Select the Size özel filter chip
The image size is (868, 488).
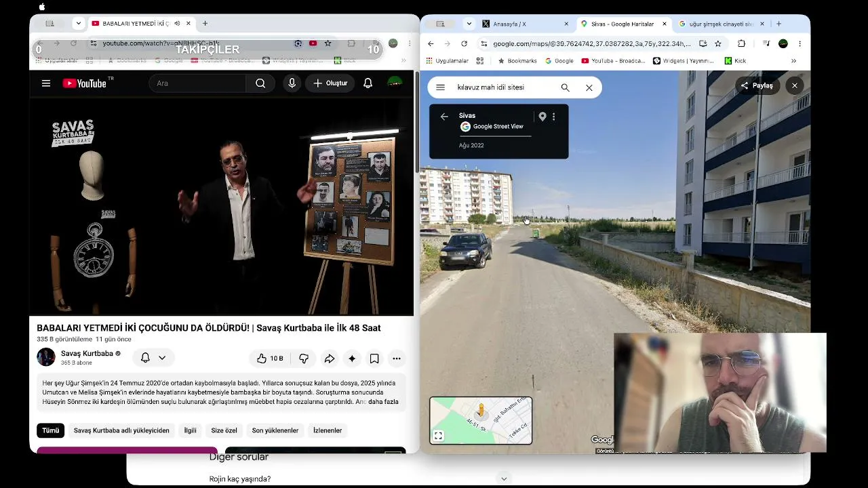224,430
